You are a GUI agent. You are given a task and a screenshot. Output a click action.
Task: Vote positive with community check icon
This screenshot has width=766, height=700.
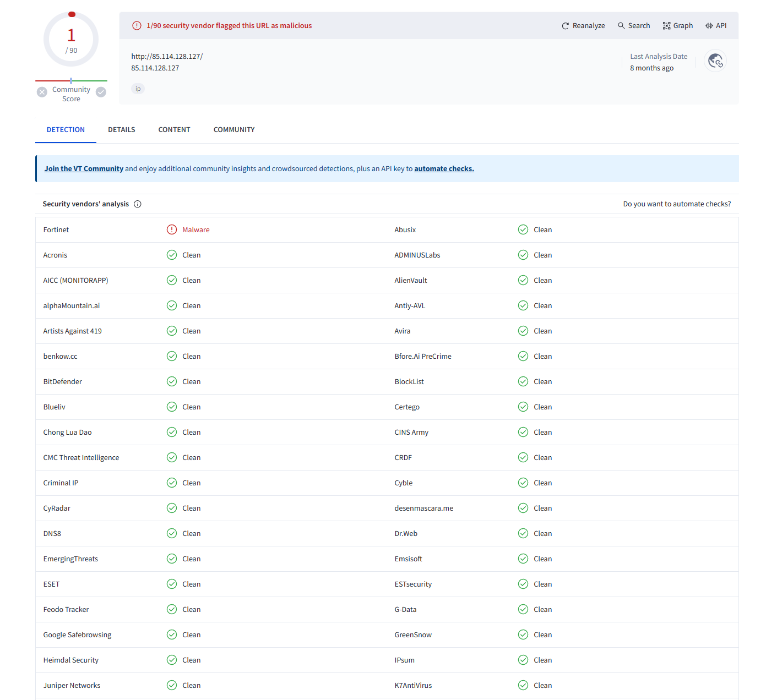pyautogui.click(x=101, y=92)
